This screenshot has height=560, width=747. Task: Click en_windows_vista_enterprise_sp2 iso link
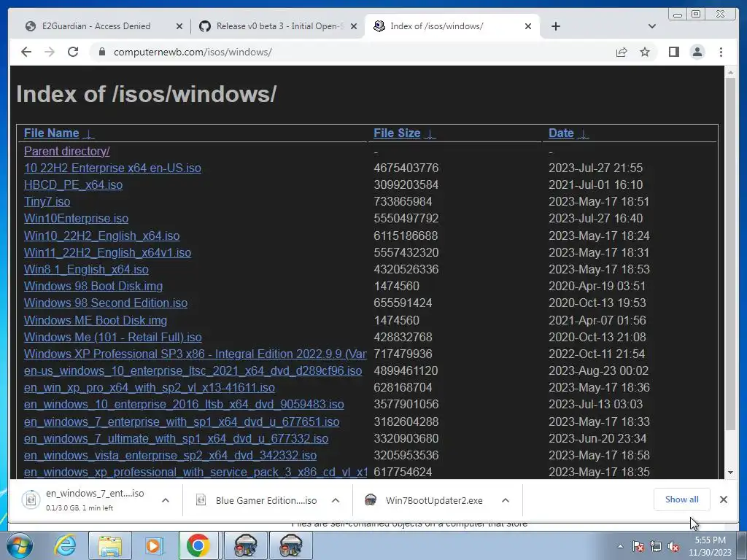tap(171, 455)
